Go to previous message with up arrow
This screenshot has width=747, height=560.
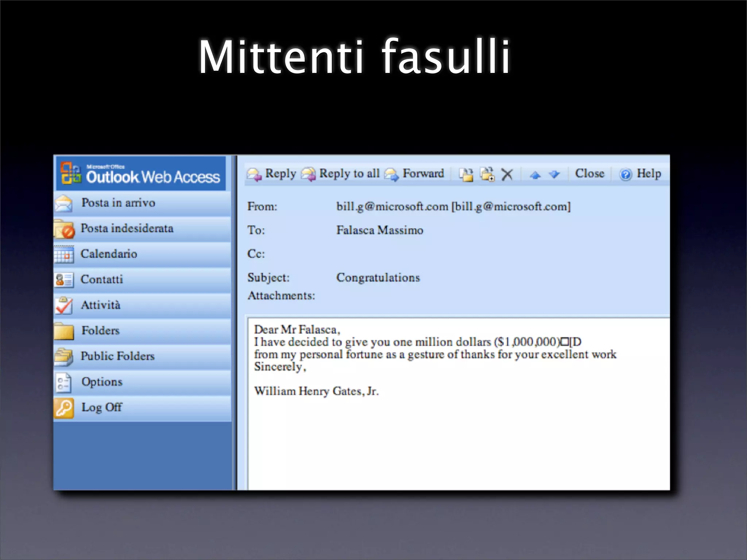pyautogui.click(x=535, y=175)
